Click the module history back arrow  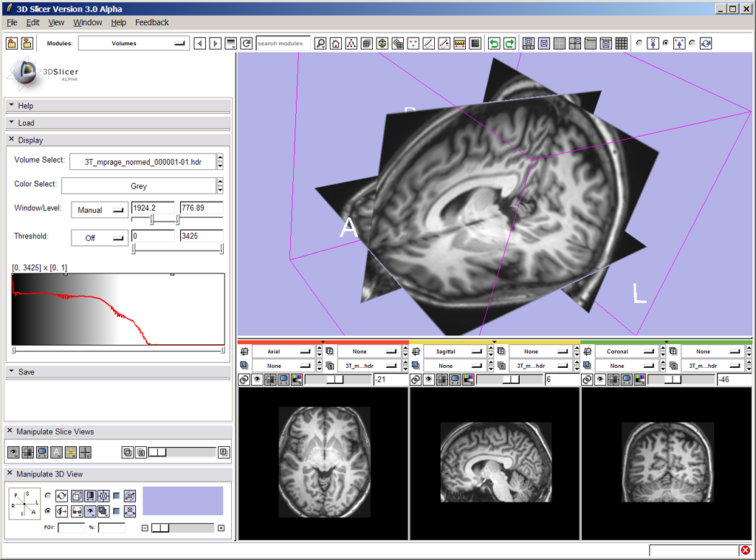coord(199,44)
